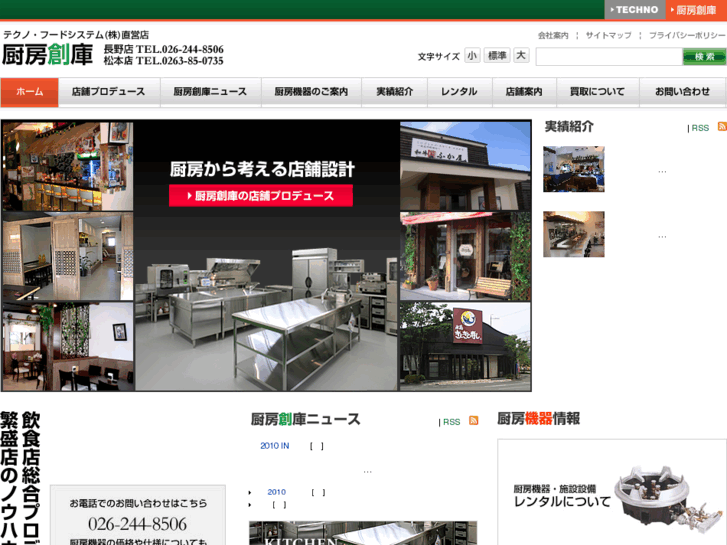Open first 実績紹介 thumbnail in sidebar
Viewport: 727px width, 545px height.
[x=574, y=169]
